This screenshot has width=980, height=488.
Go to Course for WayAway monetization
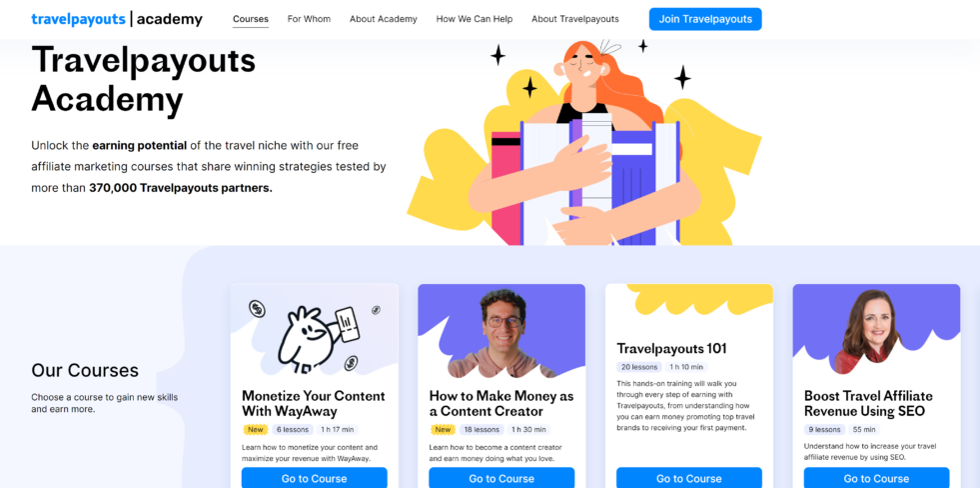(x=315, y=478)
